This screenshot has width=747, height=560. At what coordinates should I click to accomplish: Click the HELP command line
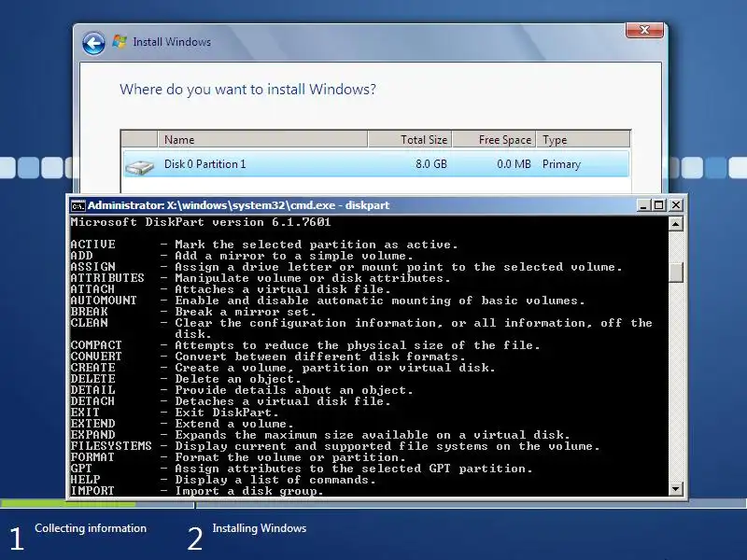(x=223, y=480)
